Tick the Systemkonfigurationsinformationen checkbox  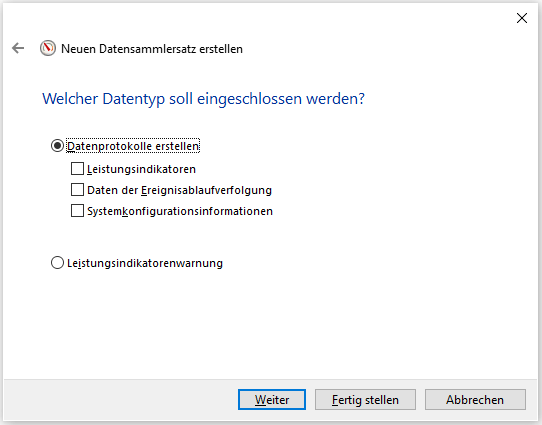(x=77, y=211)
